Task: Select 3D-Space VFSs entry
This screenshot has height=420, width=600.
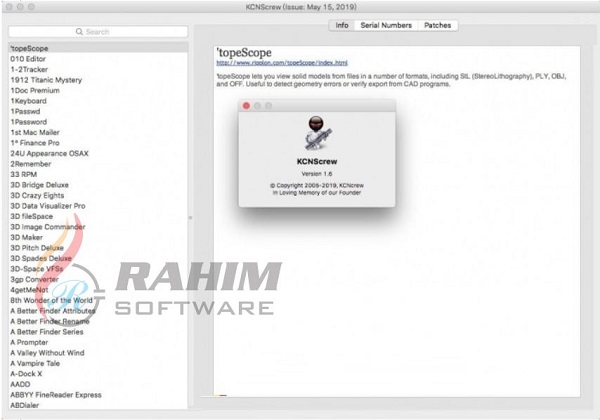Action: tap(98, 269)
